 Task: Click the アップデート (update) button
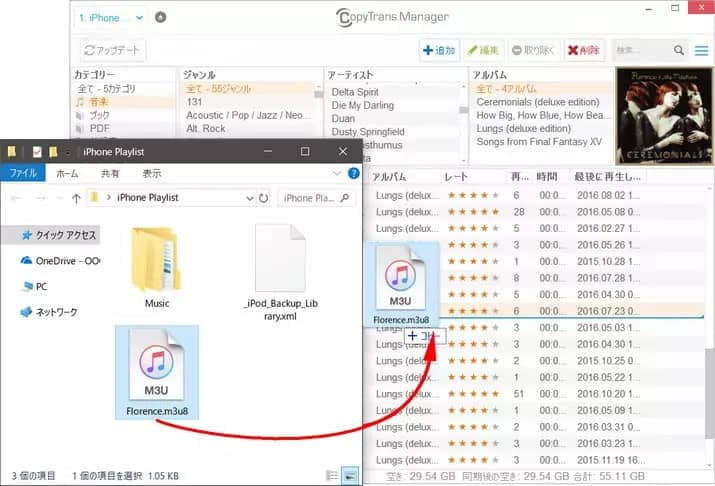click(x=113, y=50)
